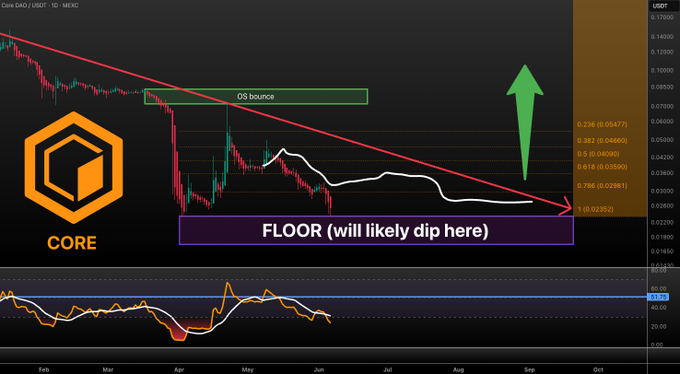Viewport: 680px width, 374px height.
Task: Click the 0.03600 price axis label
Action: 662,173
